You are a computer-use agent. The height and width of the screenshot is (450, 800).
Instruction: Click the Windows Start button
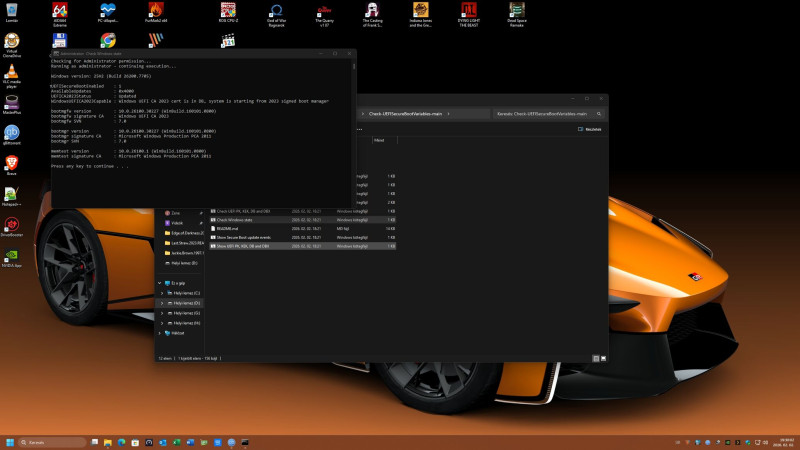[12, 441]
